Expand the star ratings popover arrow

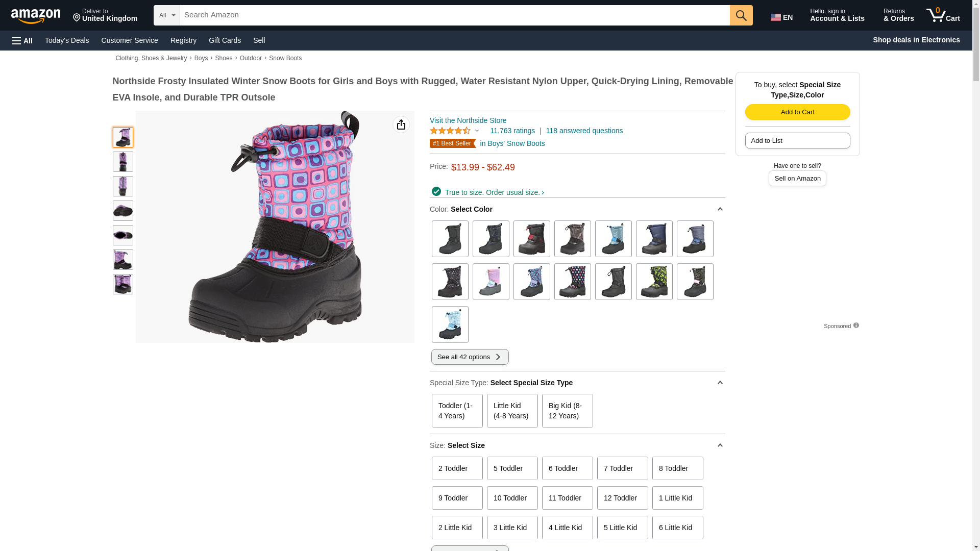pos(477,131)
